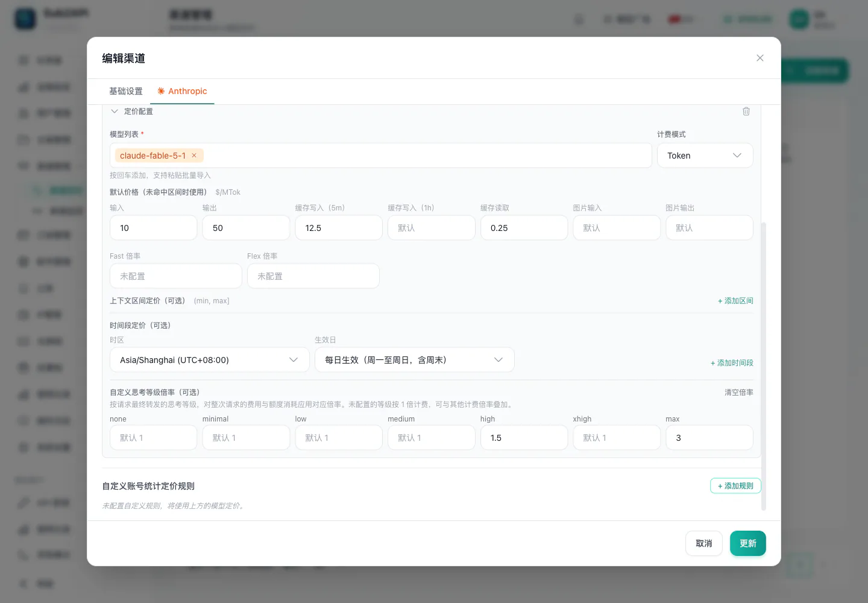Focus the 图片输出 price field
Screen dimensions: 868x603
709,228
